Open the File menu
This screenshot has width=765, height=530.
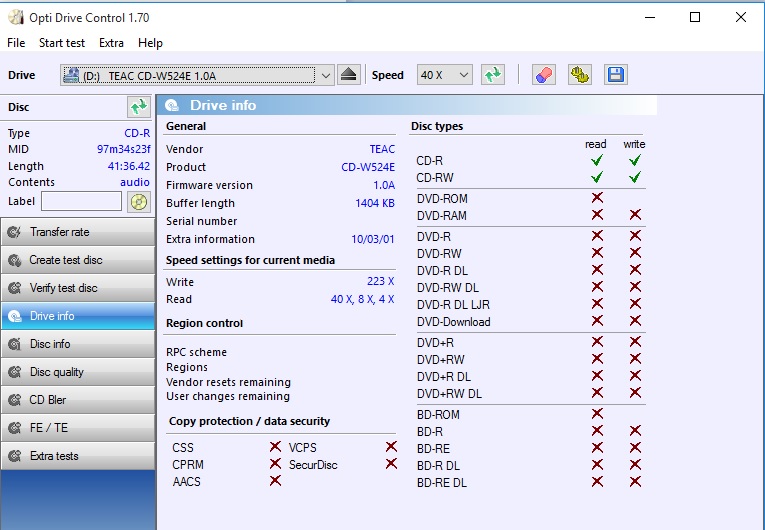[16, 43]
